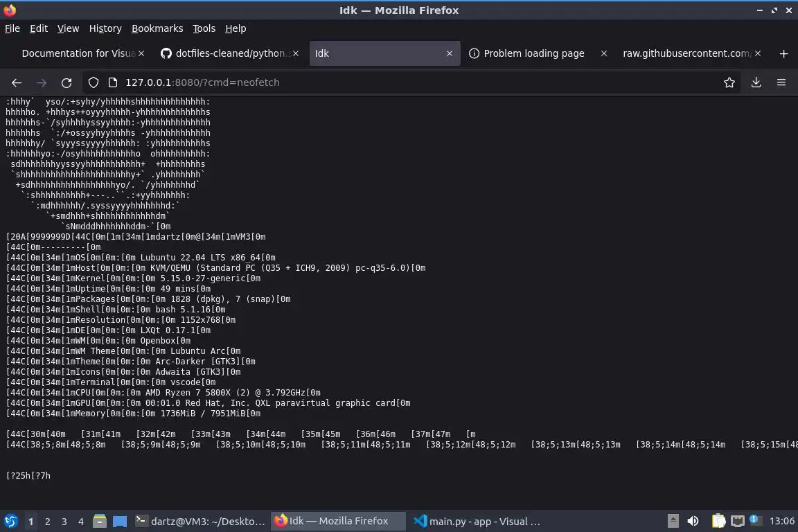Click the Kernel line 5.15.0-27-generic
Screen dimensions: 798x532
coord(133,278)
